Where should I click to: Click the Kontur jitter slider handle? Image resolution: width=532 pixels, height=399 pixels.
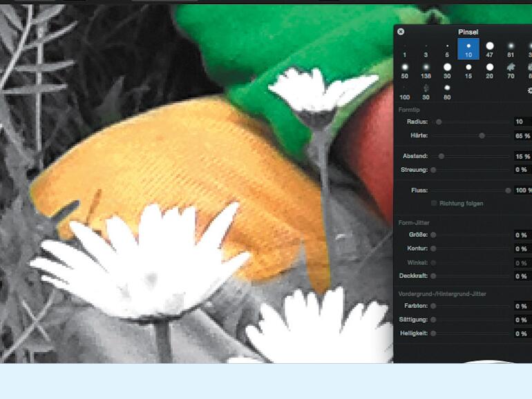click(x=433, y=249)
